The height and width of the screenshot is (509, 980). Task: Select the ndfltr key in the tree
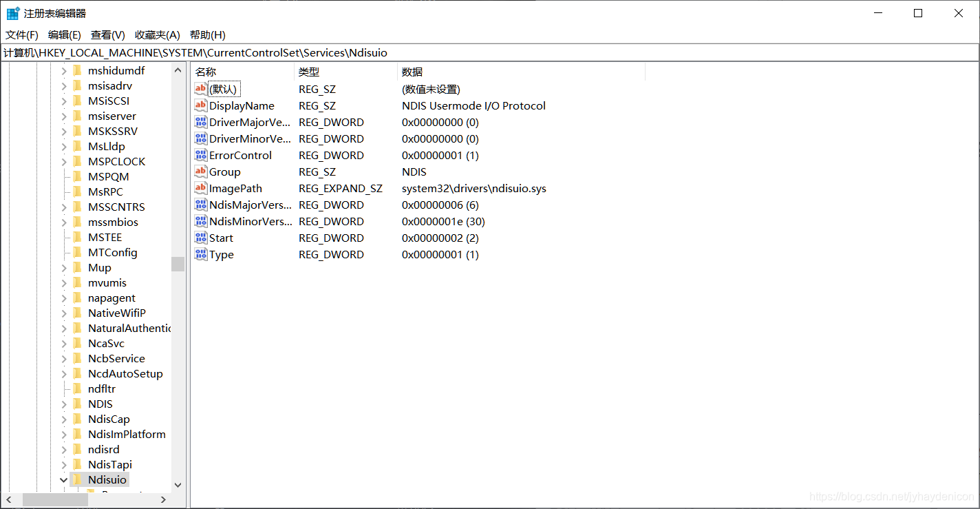102,388
